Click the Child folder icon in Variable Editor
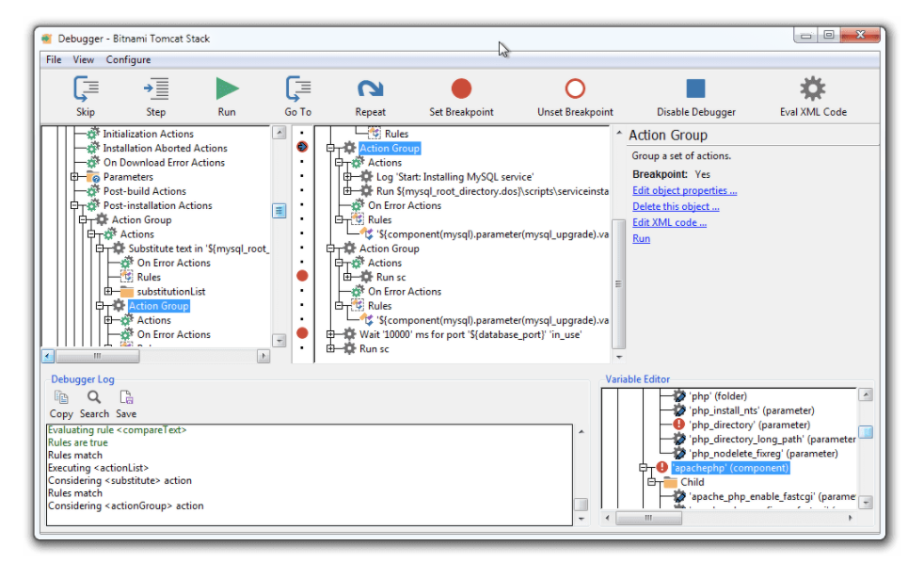The height and width of the screenshot is (578, 924). 670,482
